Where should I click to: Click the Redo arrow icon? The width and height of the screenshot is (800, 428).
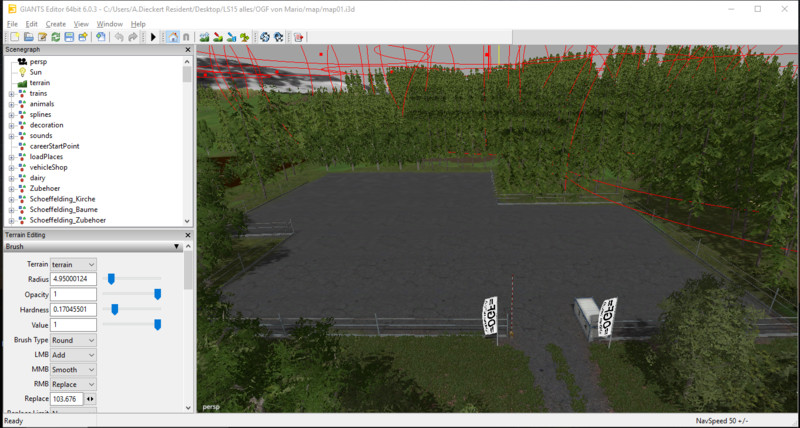click(135, 37)
